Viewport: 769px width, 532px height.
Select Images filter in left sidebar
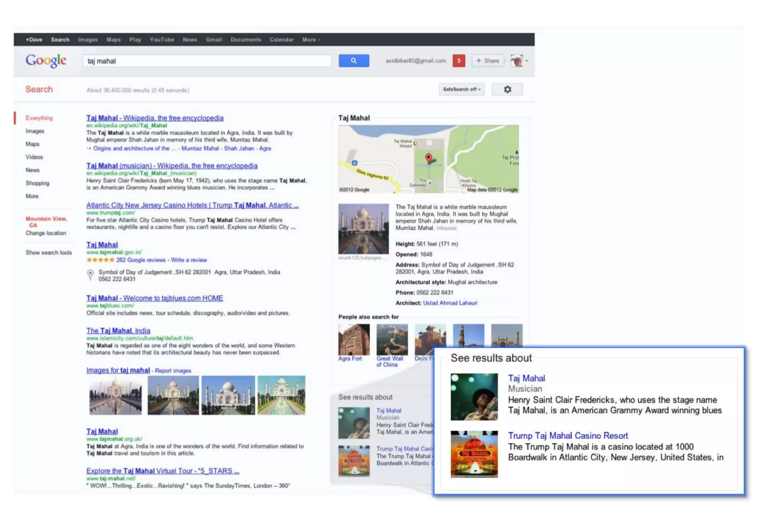click(35, 131)
